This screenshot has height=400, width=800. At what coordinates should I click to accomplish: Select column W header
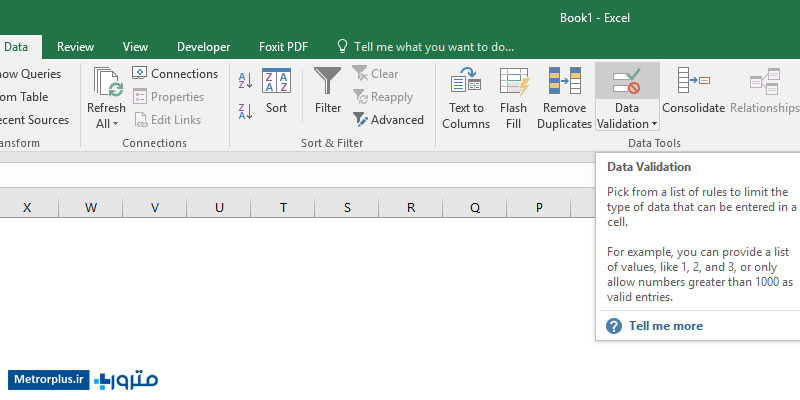[x=91, y=207]
